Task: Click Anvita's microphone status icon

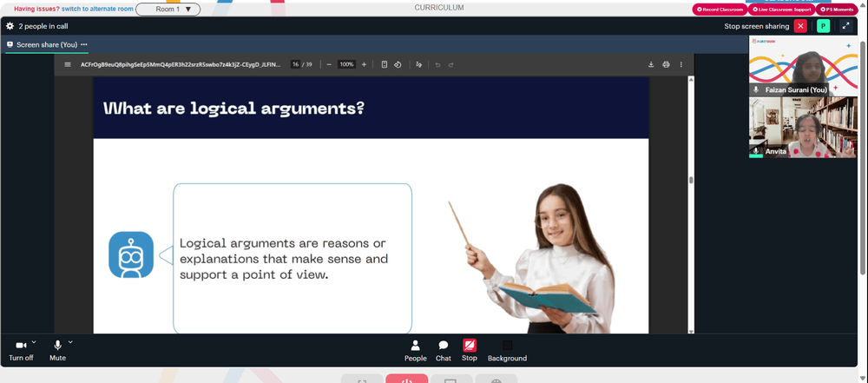Action: pos(756,151)
